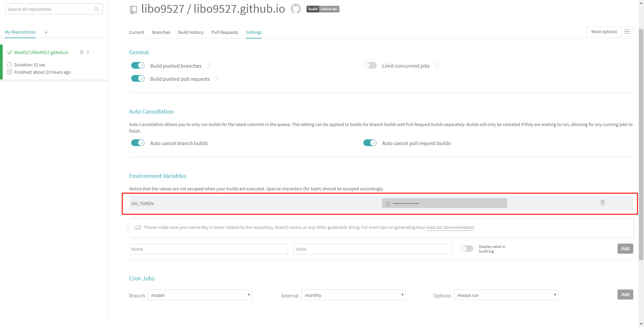
Task: Click the help icon for Build pushed pull requests
Action: [x=217, y=78]
